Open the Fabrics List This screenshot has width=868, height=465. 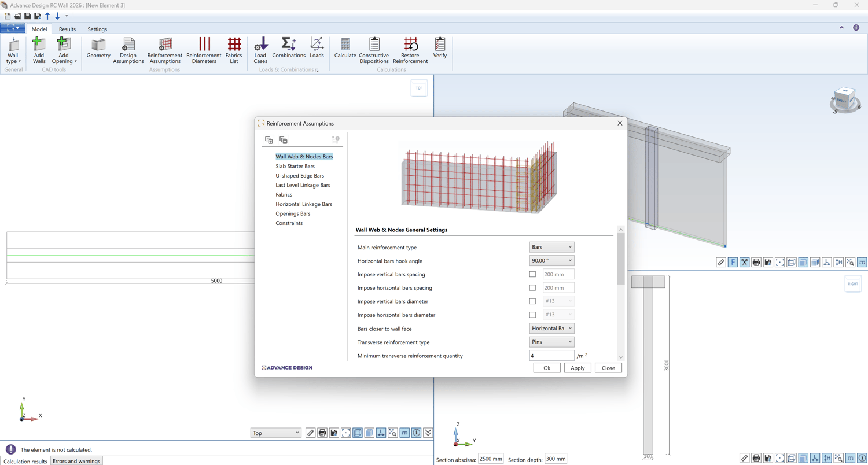234,51
